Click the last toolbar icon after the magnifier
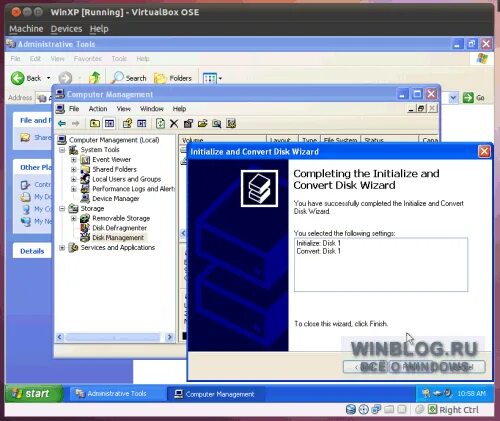The image size is (500, 421). point(231,124)
